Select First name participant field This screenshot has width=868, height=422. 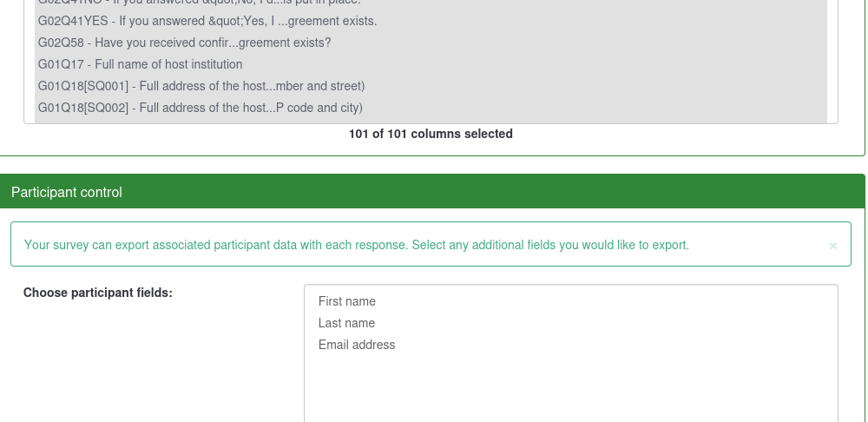(347, 301)
